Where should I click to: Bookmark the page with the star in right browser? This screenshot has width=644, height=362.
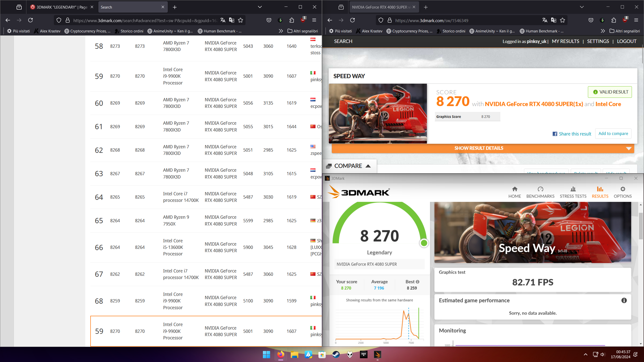(x=562, y=20)
